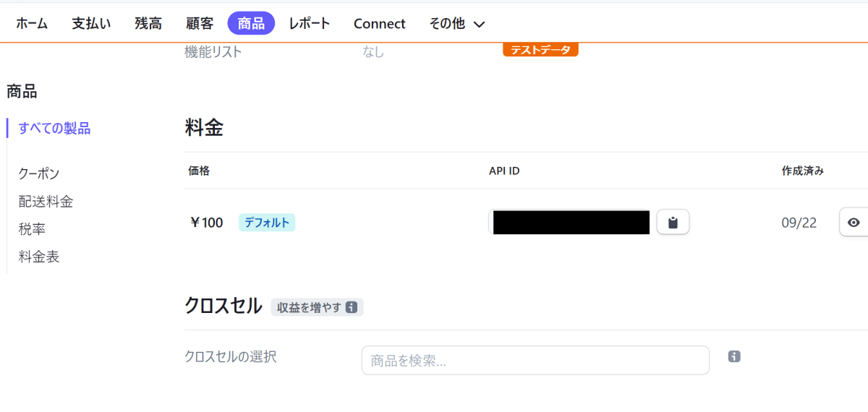Go to the 支払い tab
This screenshot has width=868, height=412.
91,24
